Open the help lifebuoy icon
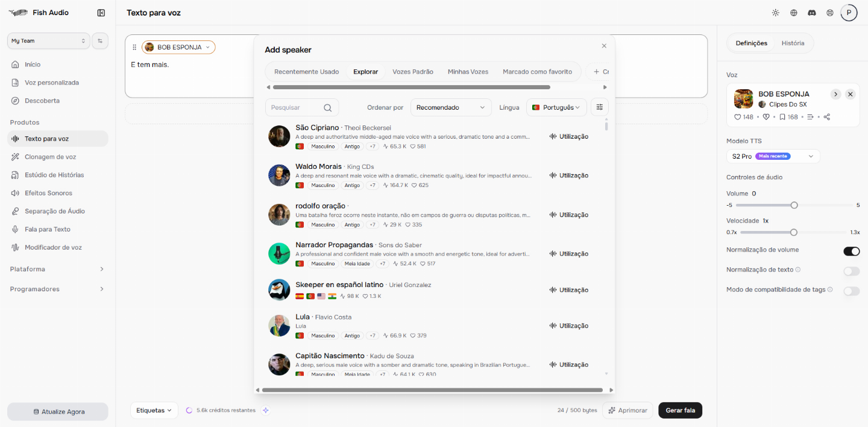Viewport: 868px width, 427px height. coord(830,13)
